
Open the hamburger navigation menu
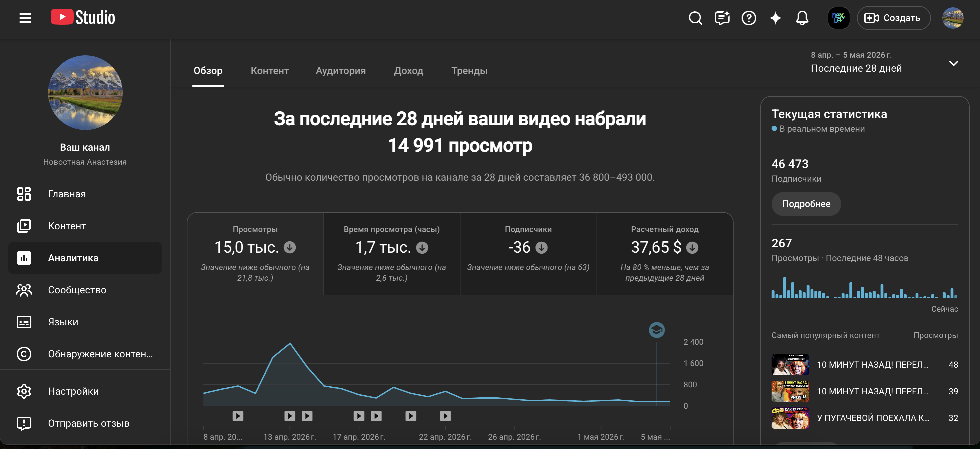click(x=25, y=18)
